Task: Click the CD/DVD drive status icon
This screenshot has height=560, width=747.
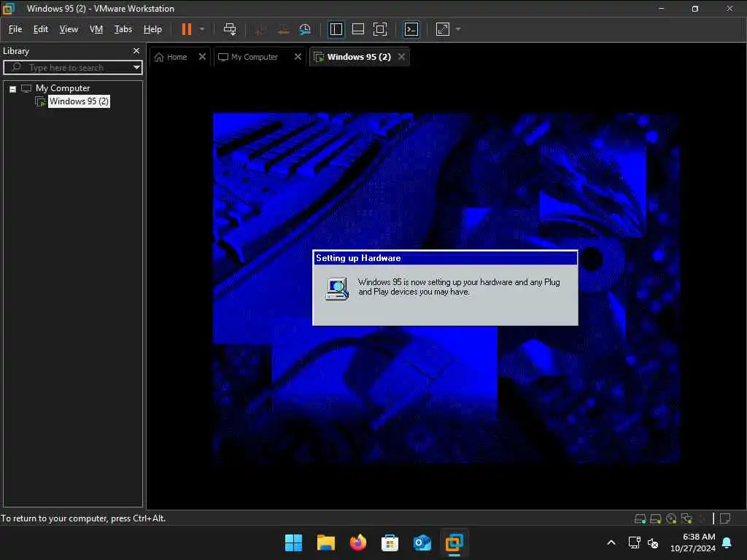Action: pyautogui.click(x=671, y=518)
